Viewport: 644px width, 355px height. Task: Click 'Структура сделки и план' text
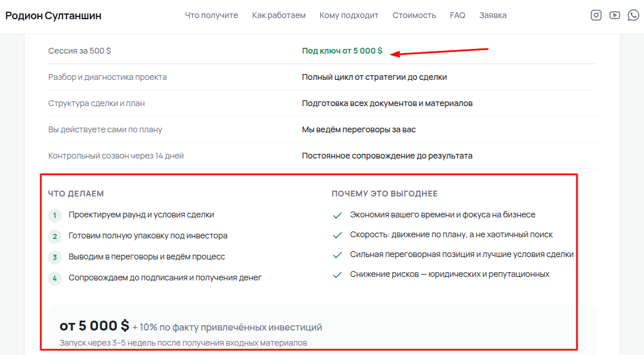coord(97,103)
